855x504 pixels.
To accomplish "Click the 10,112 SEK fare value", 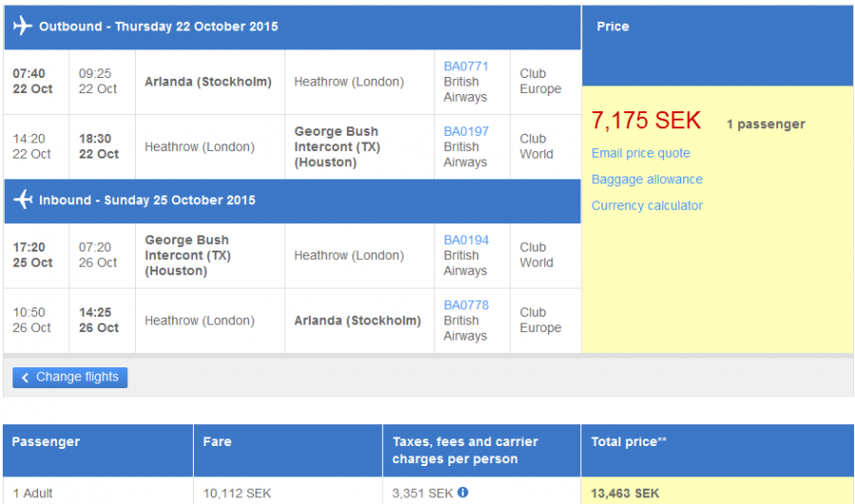I will coord(237,494).
